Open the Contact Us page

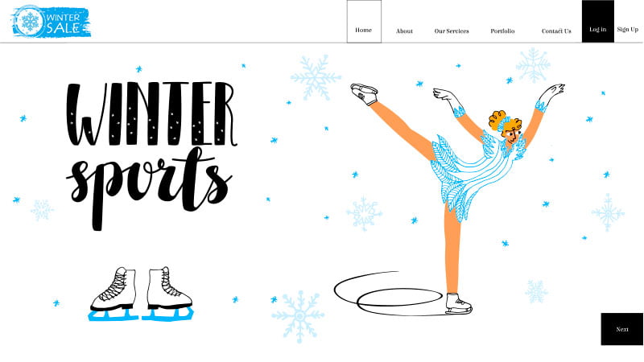tap(556, 31)
